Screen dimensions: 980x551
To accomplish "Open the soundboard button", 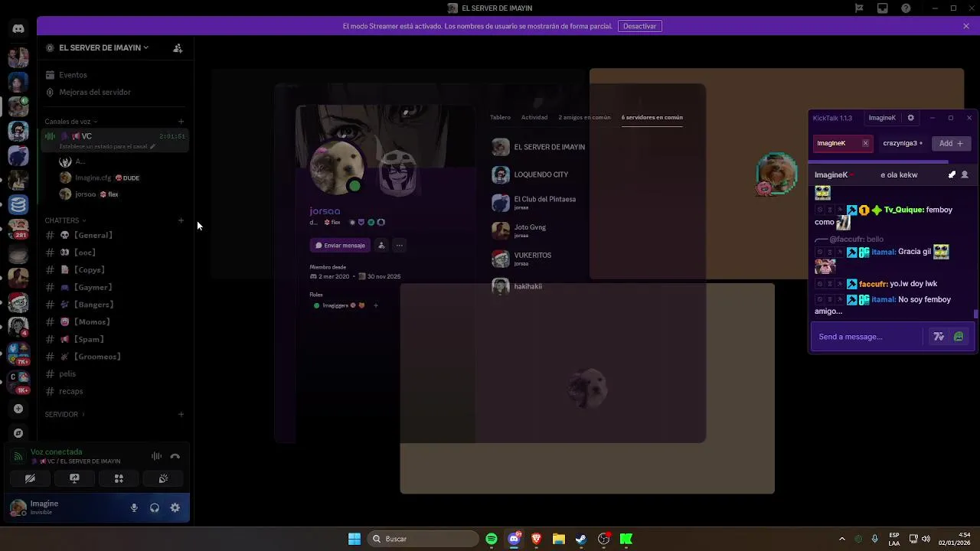I will 163,478.
